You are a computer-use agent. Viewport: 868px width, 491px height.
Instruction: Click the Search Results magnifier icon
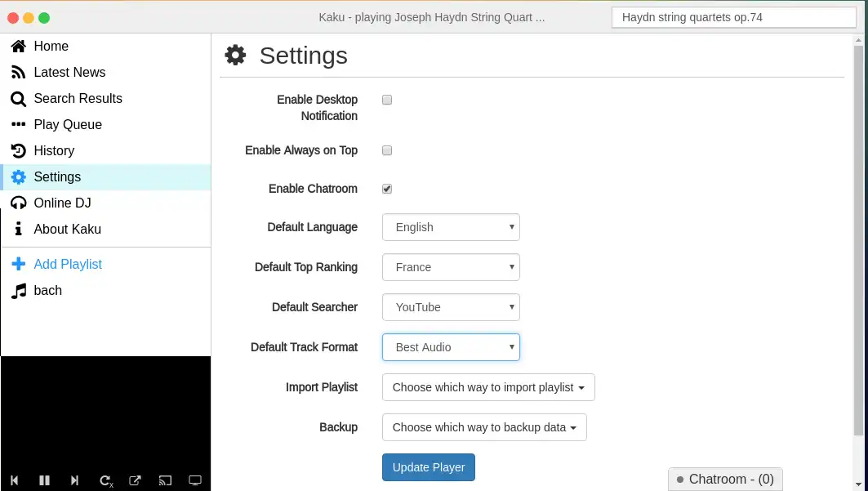coord(18,99)
